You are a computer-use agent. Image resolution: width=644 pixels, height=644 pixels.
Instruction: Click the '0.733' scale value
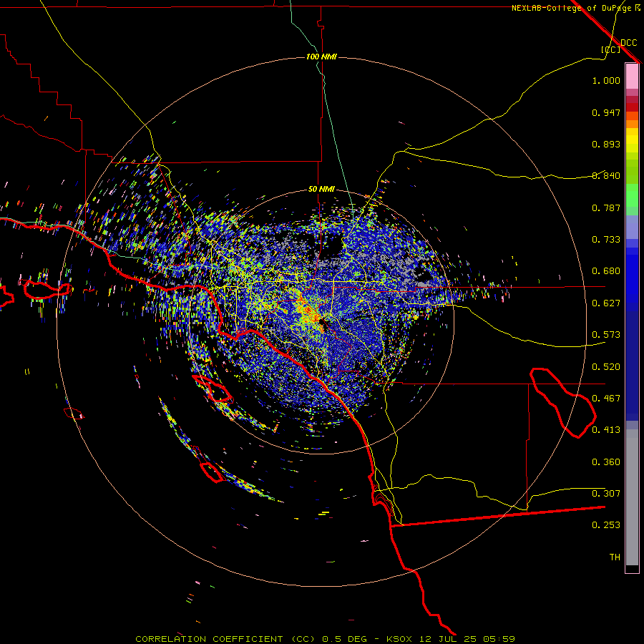point(606,240)
